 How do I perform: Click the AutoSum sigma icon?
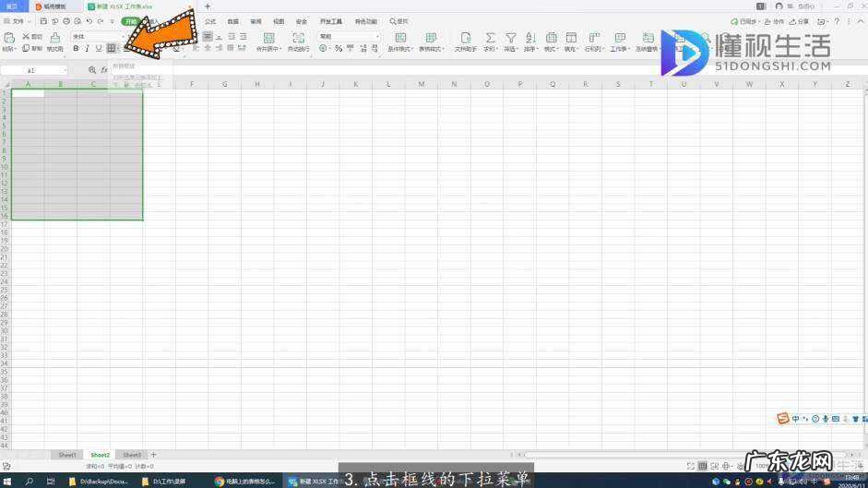point(490,38)
